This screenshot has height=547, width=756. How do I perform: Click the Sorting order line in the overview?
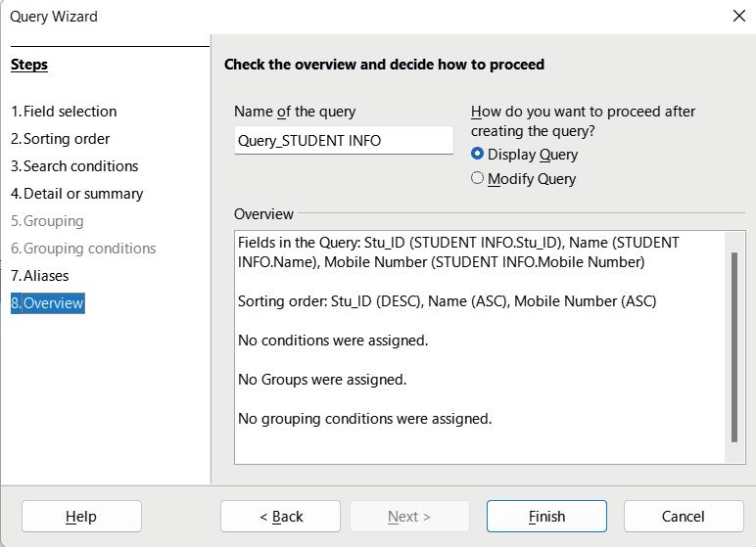click(447, 301)
